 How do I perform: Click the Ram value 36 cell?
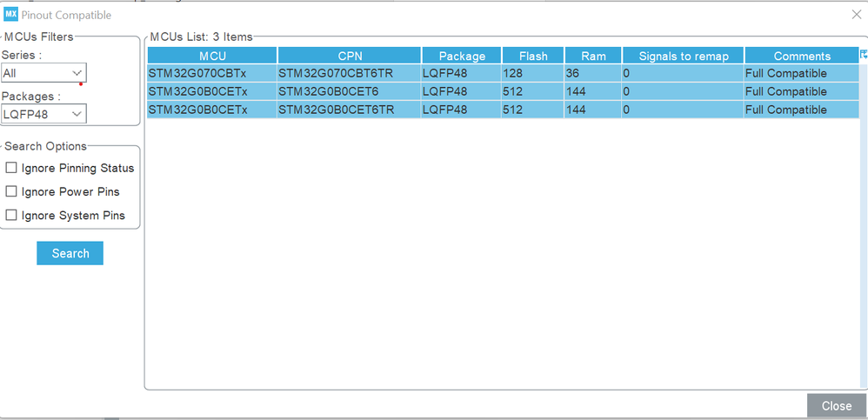[593, 73]
